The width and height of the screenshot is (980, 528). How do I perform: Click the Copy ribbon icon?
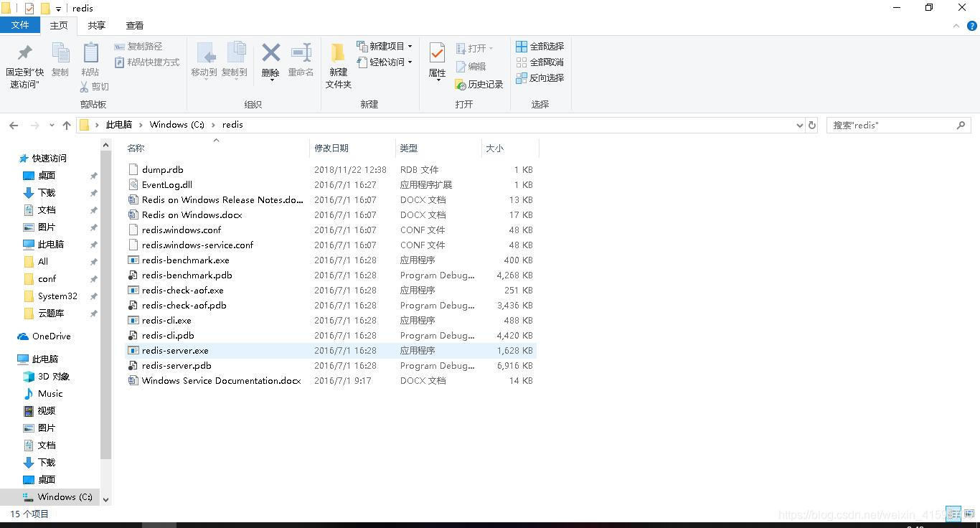60,53
